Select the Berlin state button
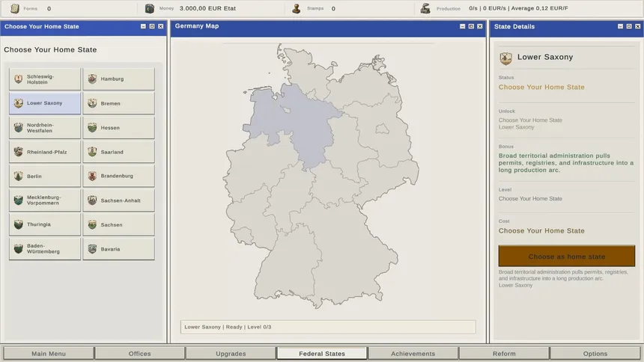 [x=45, y=176]
